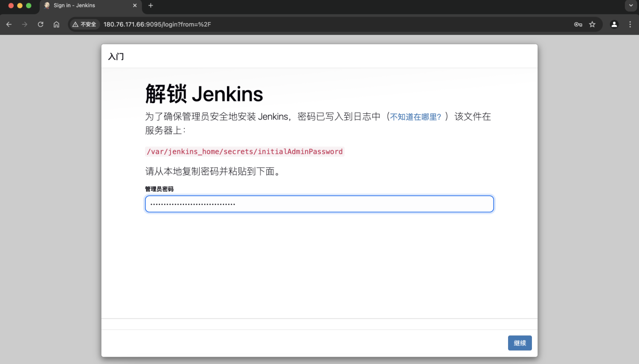This screenshot has height=364, width=639.
Task: Bookmark this page with the star icon
Action: (x=592, y=24)
